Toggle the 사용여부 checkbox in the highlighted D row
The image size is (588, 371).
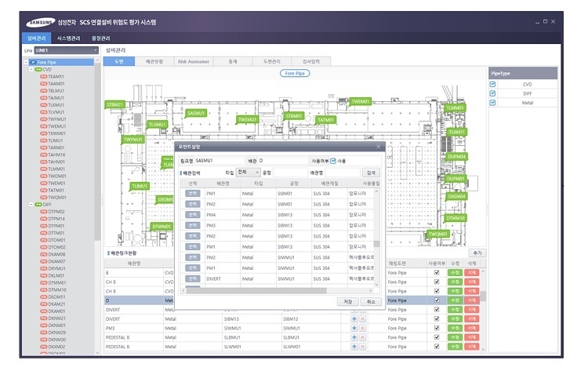[437, 300]
